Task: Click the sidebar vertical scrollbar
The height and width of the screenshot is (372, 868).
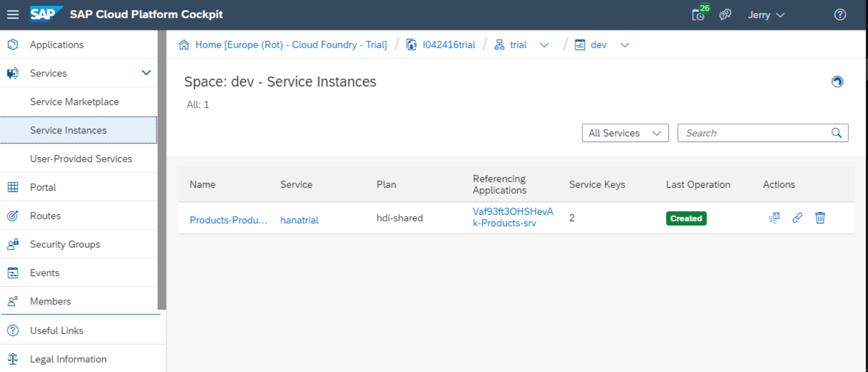Action: tap(162, 170)
